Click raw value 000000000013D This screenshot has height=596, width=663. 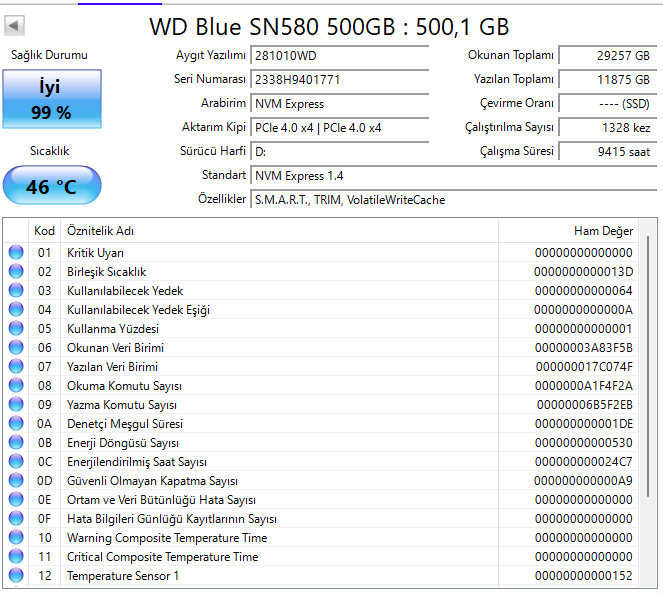pyautogui.click(x=584, y=272)
